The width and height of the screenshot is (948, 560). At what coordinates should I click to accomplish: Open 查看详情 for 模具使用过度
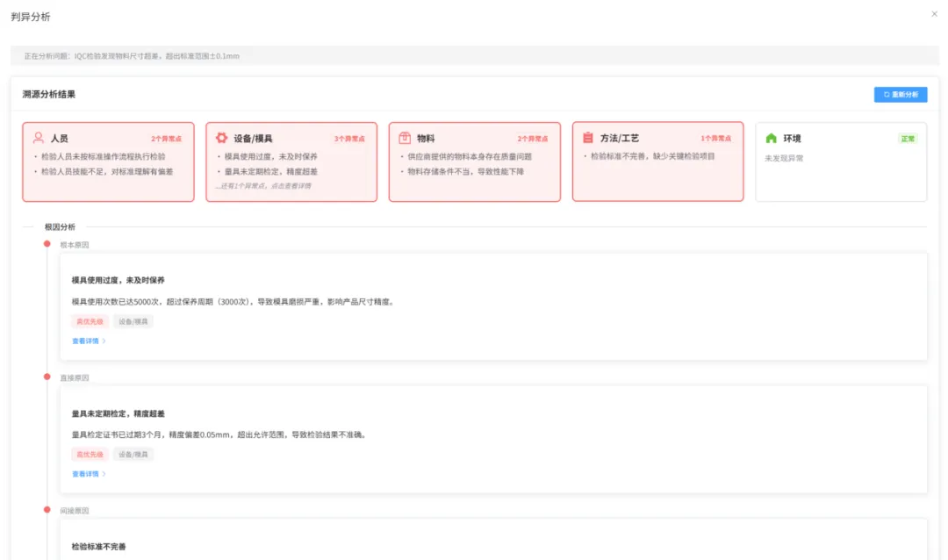(x=89, y=341)
